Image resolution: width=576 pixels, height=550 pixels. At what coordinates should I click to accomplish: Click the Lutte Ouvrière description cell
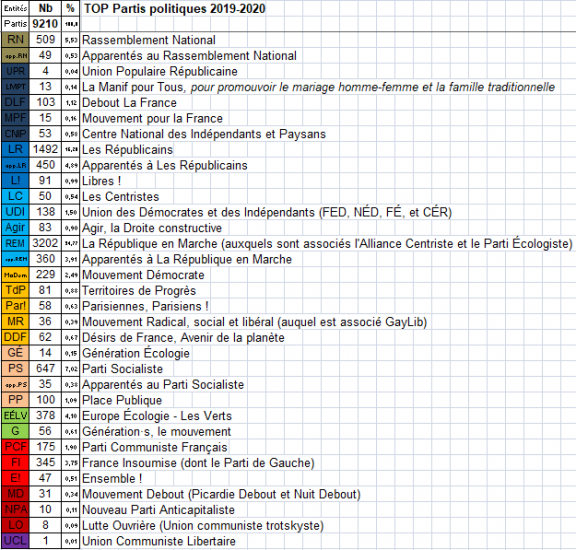(x=203, y=525)
